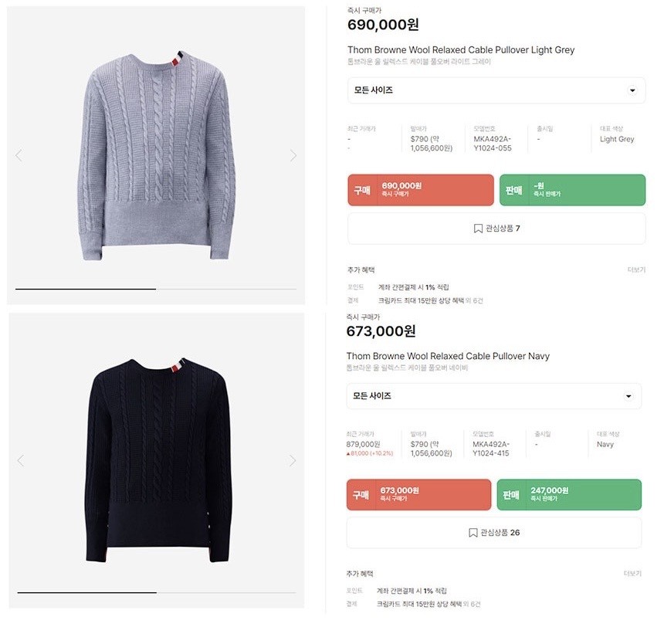
Task: Show more benefits (더보기) for grey pullover
Action: click(x=636, y=269)
